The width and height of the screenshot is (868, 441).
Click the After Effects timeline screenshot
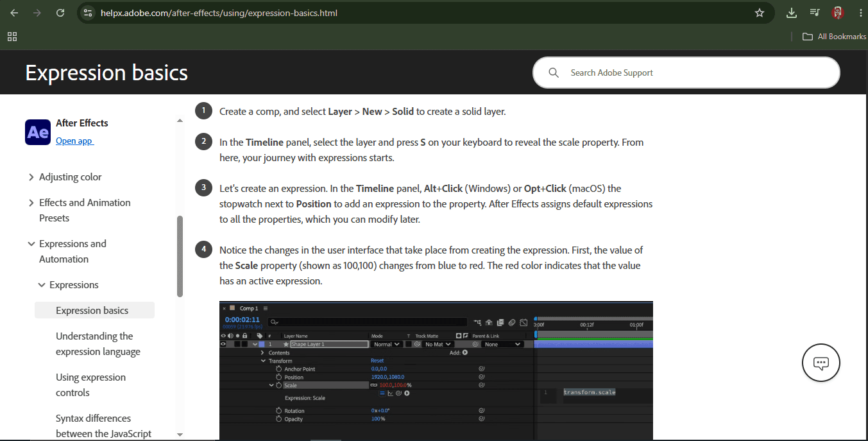point(436,370)
